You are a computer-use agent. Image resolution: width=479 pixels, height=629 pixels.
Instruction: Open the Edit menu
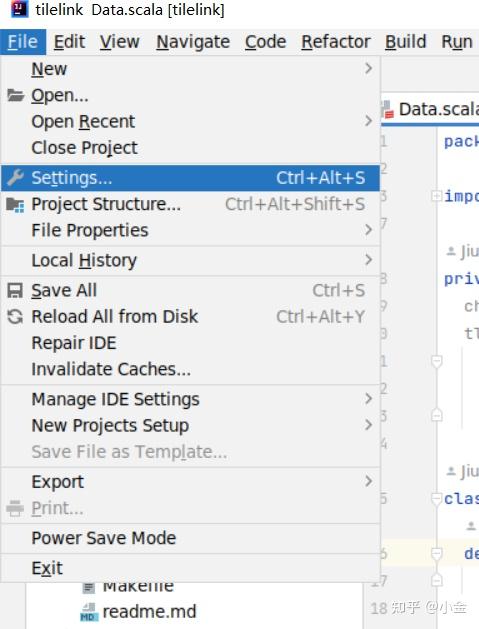pyautogui.click(x=69, y=42)
